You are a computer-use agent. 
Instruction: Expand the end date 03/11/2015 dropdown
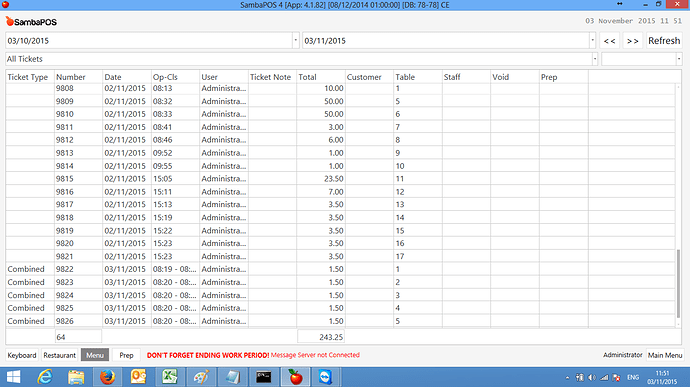tap(592, 41)
